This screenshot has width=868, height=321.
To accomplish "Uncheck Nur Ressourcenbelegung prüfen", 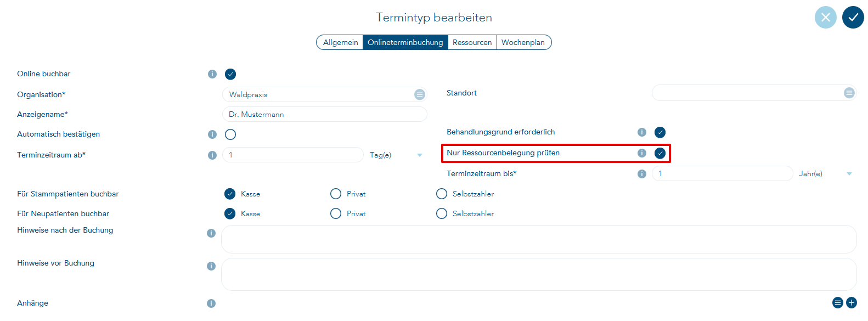I will [660, 153].
